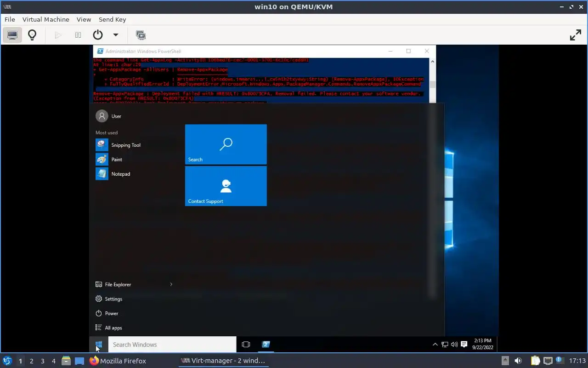588x368 pixels.
Task: Switch to workspace 4
Action: pos(53,361)
